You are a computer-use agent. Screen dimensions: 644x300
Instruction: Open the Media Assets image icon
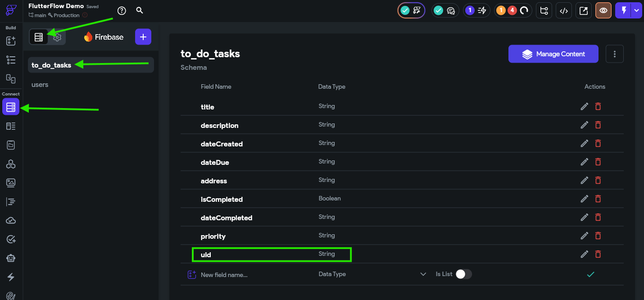(11, 183)
